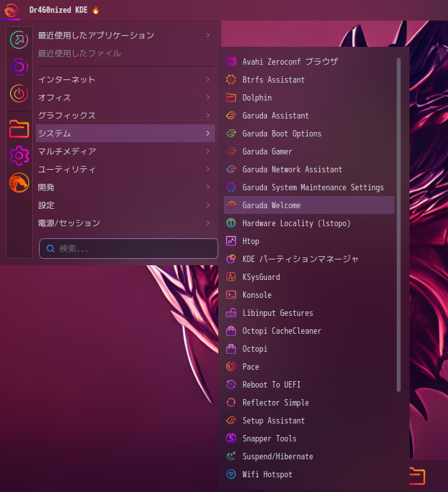Viewport: 448px width, 492px height.
Task: Click the KDE partition manager icon
Action: click(x=231, y=259)
